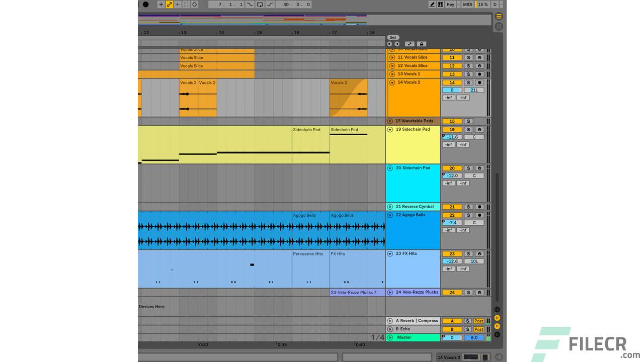644x362 pixels.
Task: Toggle track activator 15 Wavetable Pads
Action: (452, 121)
